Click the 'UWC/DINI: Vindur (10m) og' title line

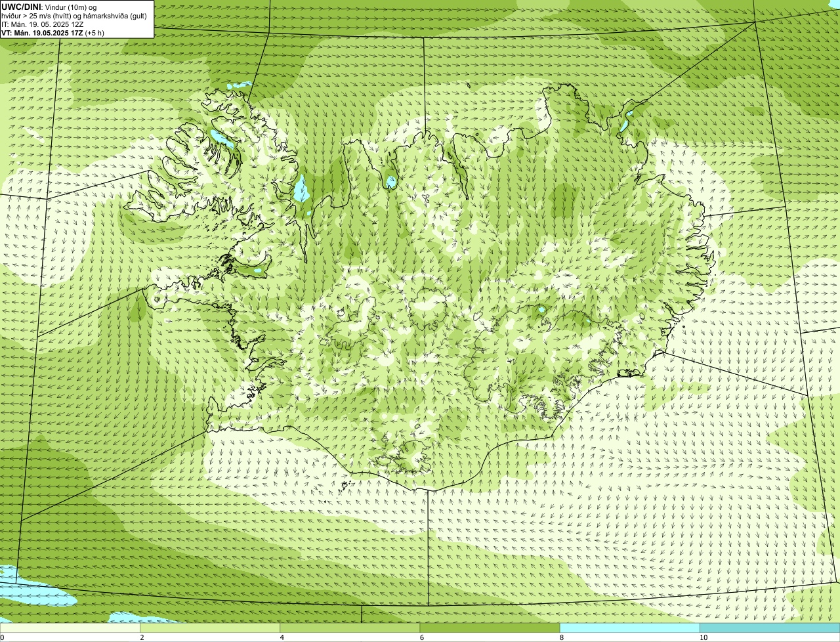(49, 7)
